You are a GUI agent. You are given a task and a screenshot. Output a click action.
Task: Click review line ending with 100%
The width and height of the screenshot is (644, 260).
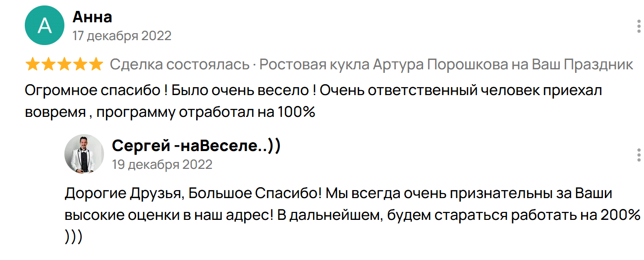tap(170, 112)
